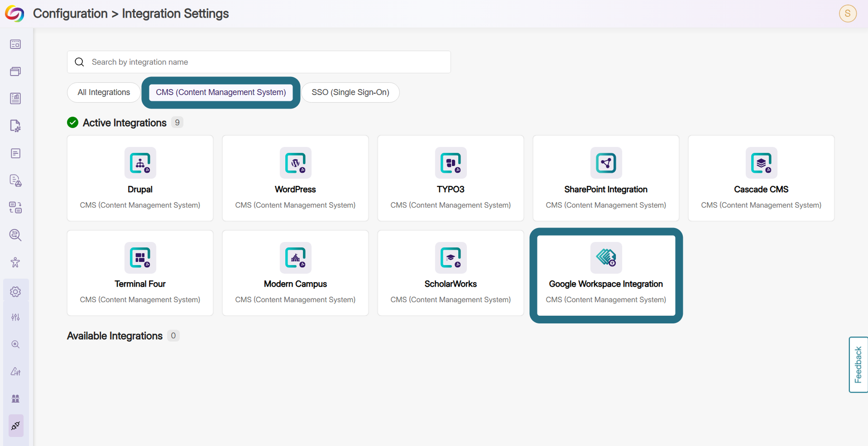Open the WordPress card by its title
This screenshot has height=446, width=868.
coord(295,190)
